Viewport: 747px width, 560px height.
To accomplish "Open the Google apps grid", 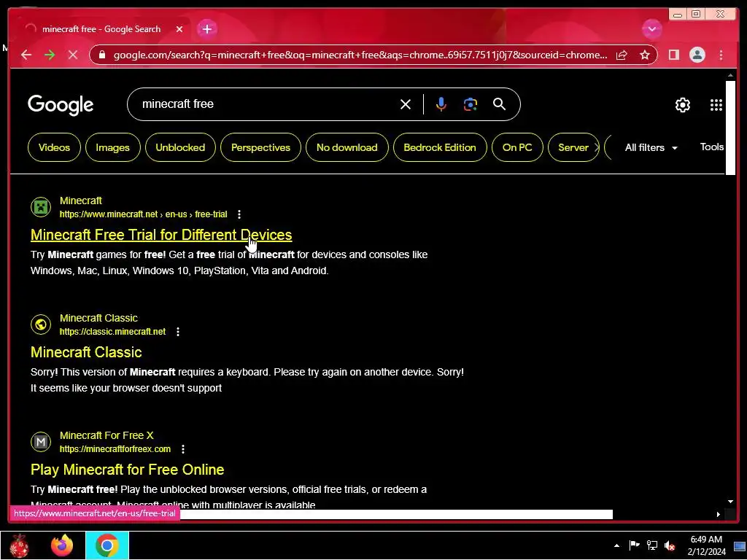I will [x=716, y=105].
